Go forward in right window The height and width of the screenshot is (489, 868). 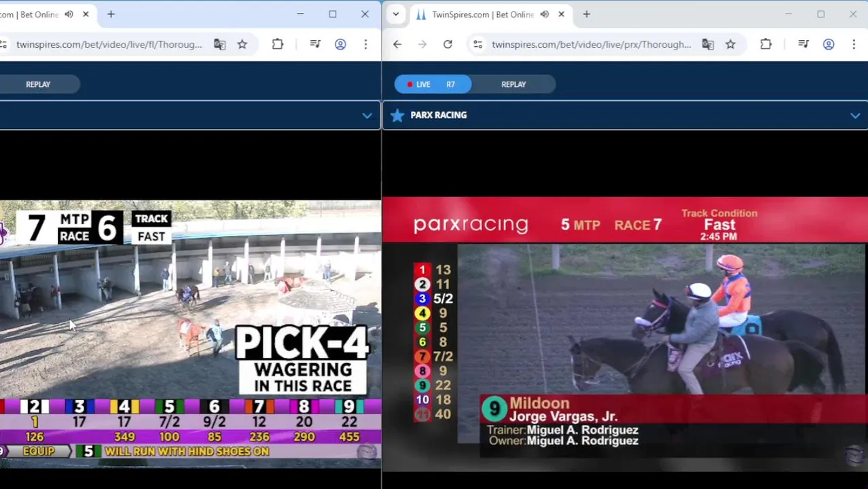422,44
